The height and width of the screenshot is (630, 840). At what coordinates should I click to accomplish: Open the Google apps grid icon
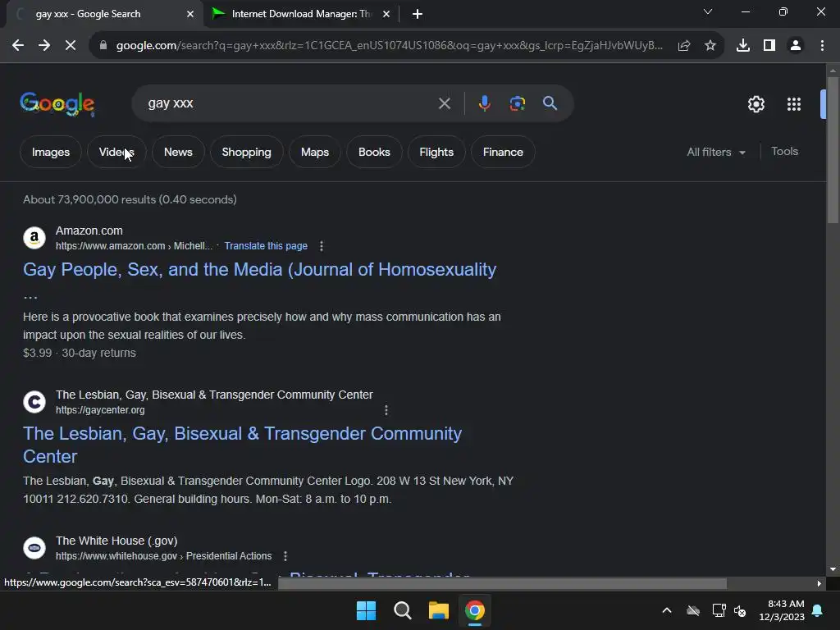tap(794, 104)
